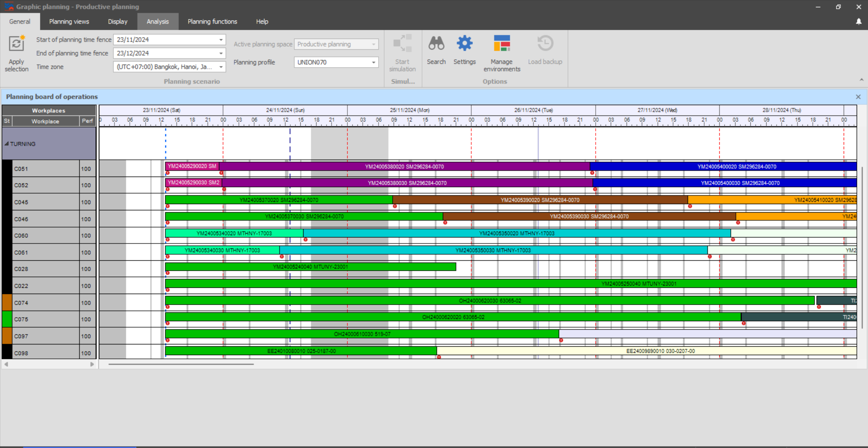
Task: Open Settings gear icon
Action: coord(464,44)
